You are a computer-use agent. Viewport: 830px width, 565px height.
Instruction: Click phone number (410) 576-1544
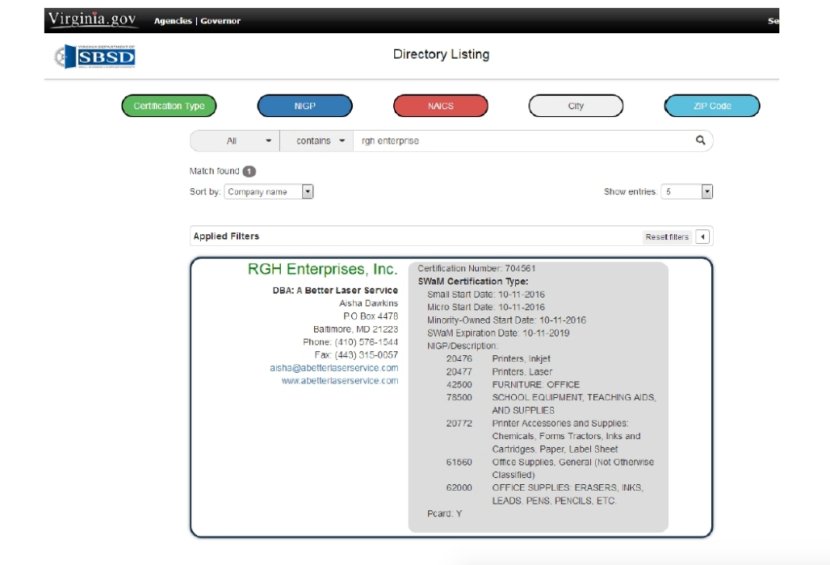pos(366,342)
